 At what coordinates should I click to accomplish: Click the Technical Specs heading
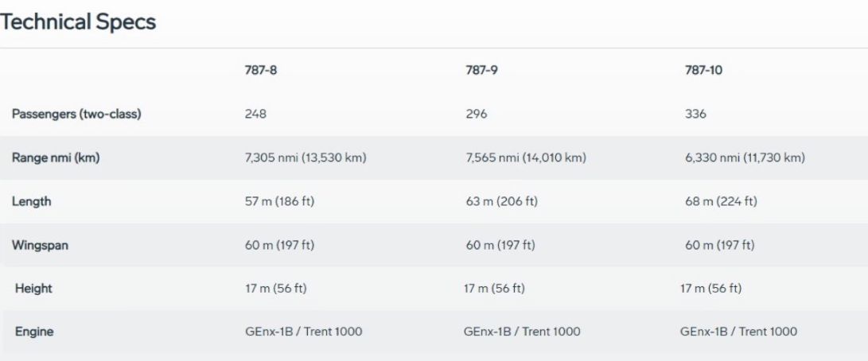pos(78,22)
